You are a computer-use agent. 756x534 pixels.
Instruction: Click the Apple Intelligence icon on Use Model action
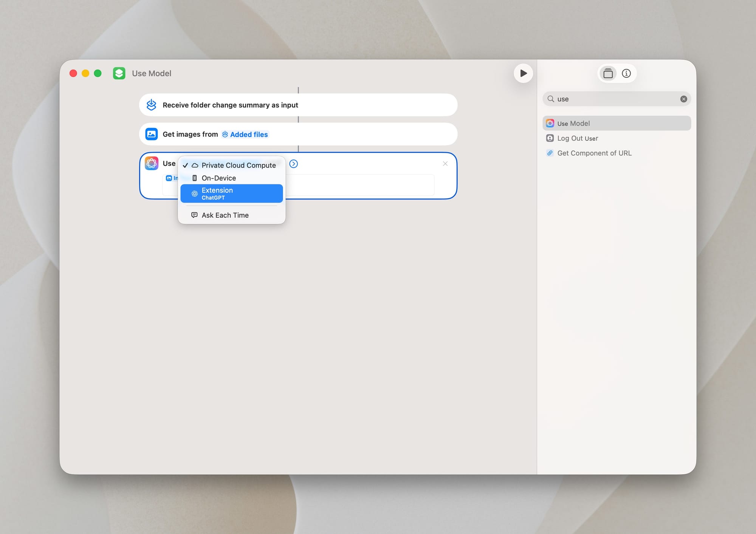[152, 163]
